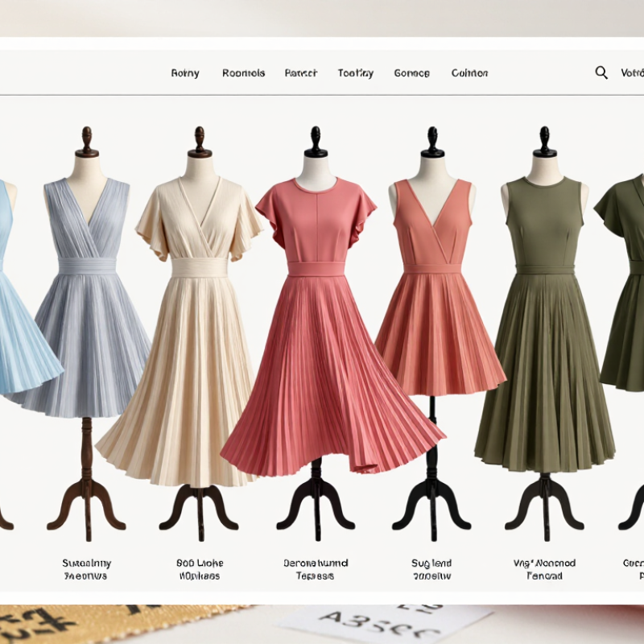This screenshot has width=644, height=644.
Task: Open the 'Ranct' navigation menu item
Action: click(x=300, y=73)
